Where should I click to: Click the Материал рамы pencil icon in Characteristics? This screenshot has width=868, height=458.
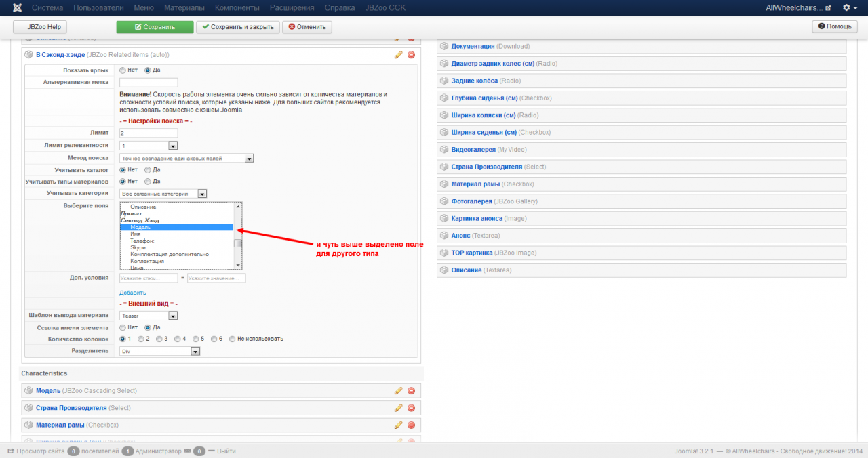398,425
